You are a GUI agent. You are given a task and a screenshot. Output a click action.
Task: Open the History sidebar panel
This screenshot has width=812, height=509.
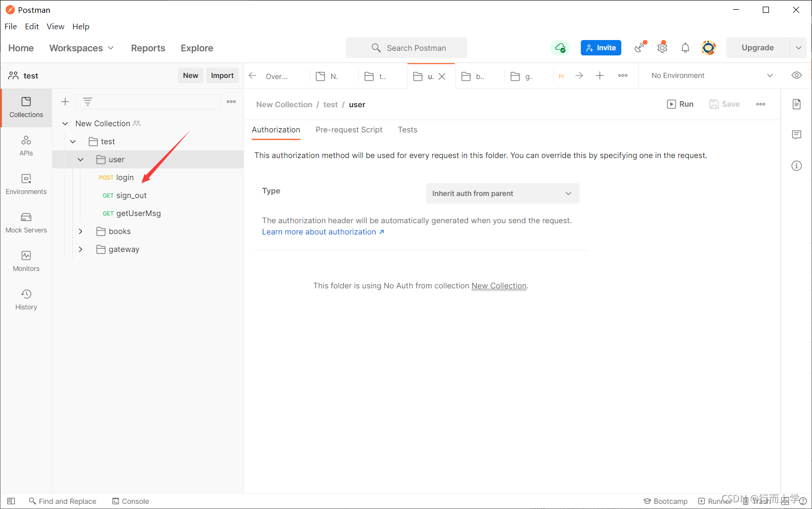click(x=26, y=300)
